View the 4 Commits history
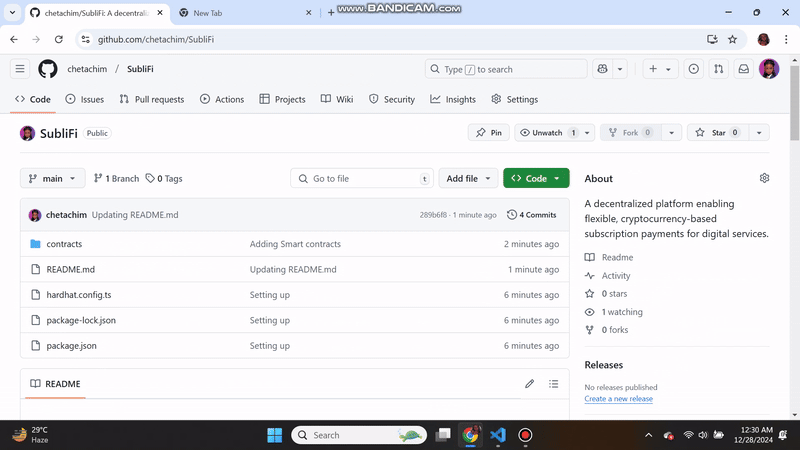The height and width of the screenshot is (450, 800). click(x=531, y=215)
